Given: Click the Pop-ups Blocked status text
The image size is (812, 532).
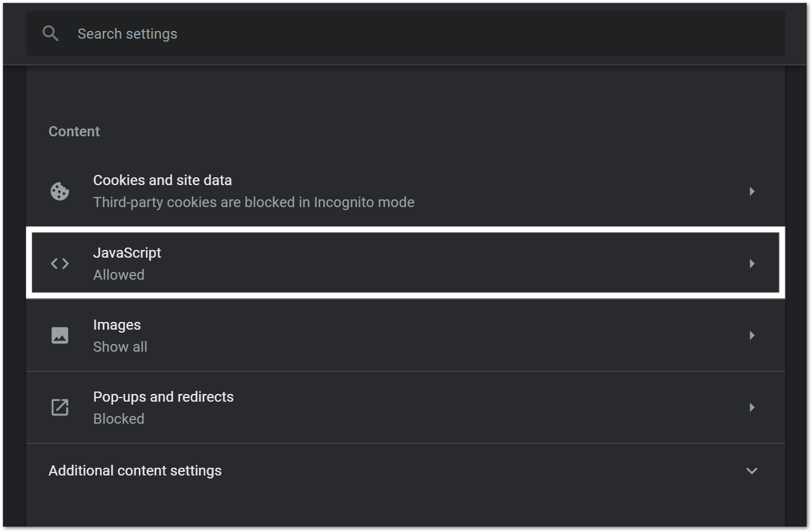Looking at the screenshot, I should 118,419.
